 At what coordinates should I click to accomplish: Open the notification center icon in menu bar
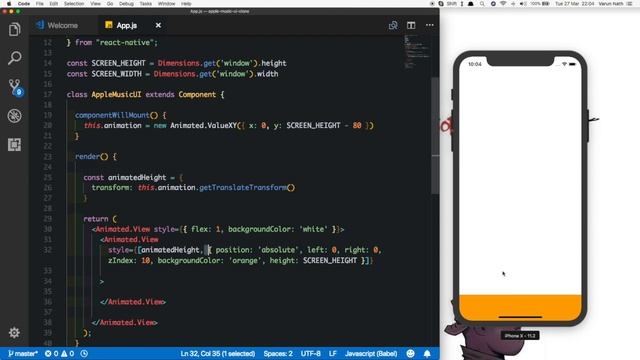[x=629, y=4]
